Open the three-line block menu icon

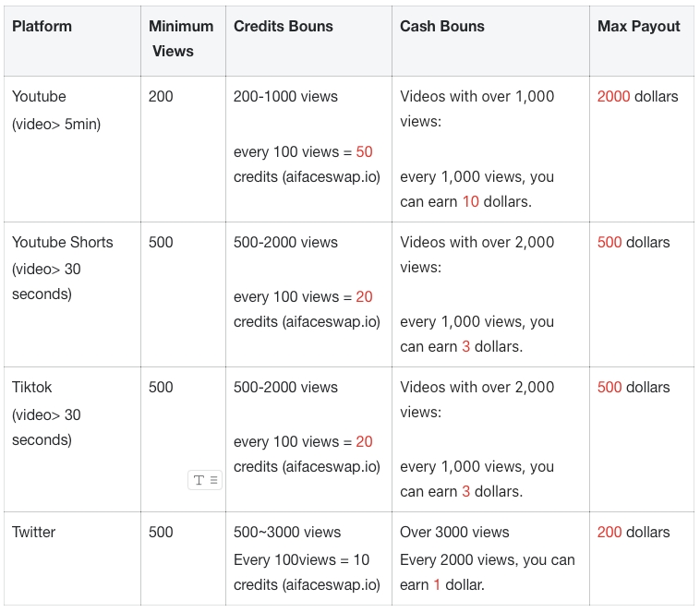214,480
